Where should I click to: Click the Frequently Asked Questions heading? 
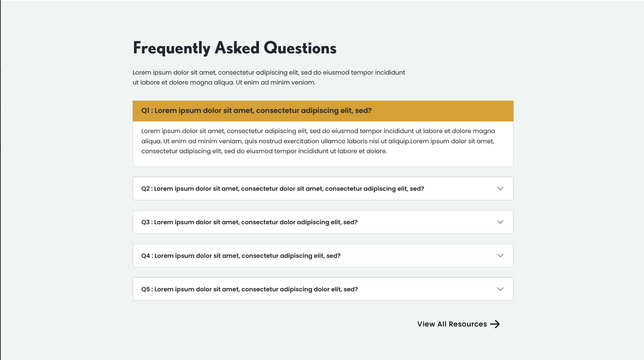234,48
